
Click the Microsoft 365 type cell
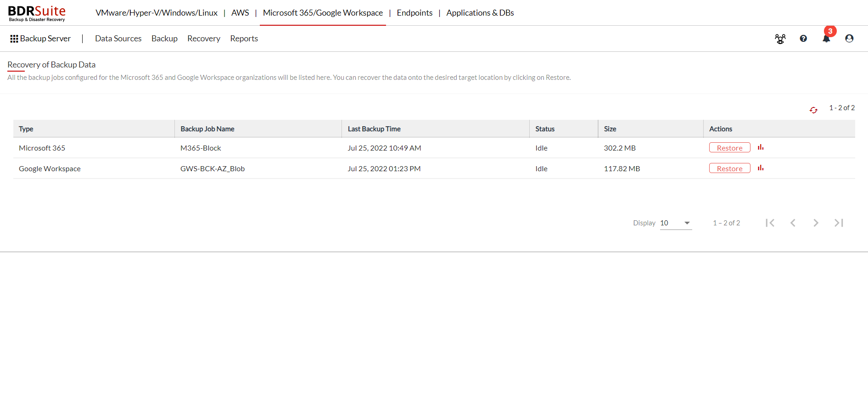pyautogui.click(x=42, y=148)
